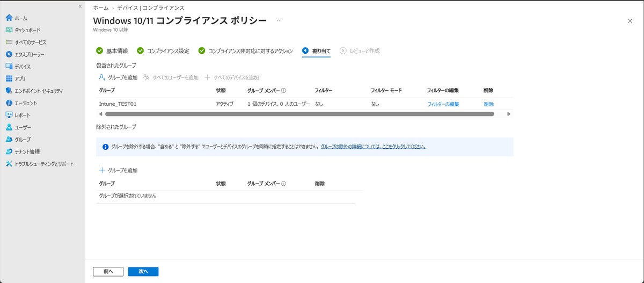The width and height of the screenshot is (644, 283).
Task: Click the '1 個のデバイス、0 人のユーザー' cell
Action: pyautogui.click(x=279, y=104)
